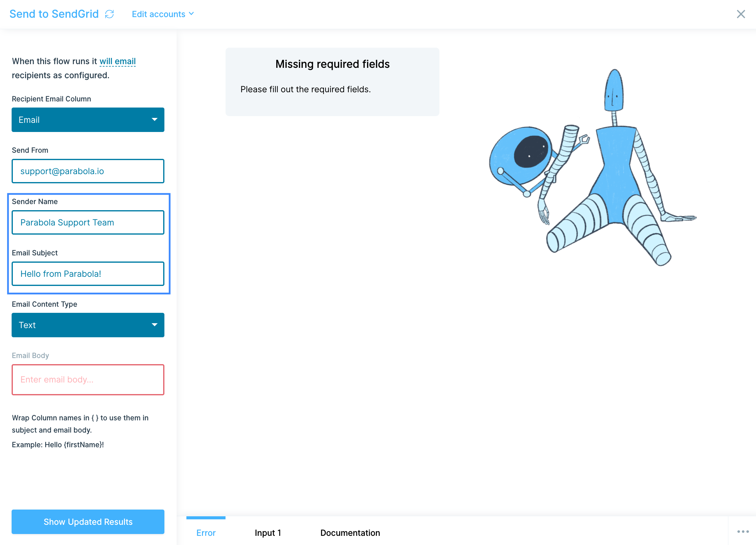Screen dimensions: 756x545
Task: Switch to the Error tab
Action: click(x=206, y=532)
